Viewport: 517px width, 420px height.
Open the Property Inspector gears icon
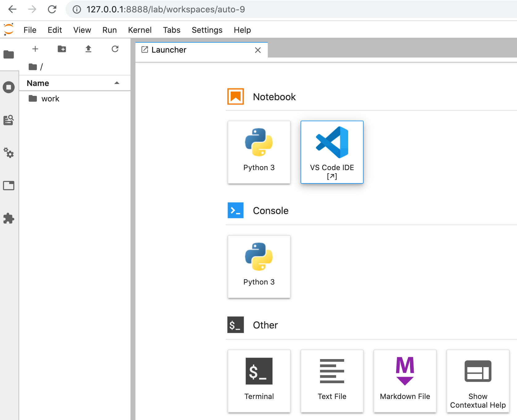click(x=9, y=153)
